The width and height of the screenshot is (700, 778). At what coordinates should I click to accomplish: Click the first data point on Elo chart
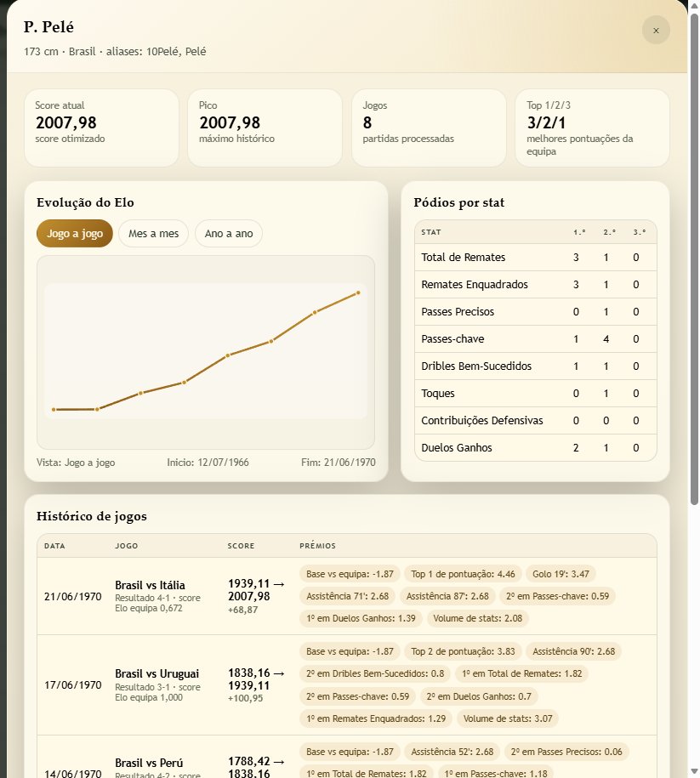pos(54,409)
